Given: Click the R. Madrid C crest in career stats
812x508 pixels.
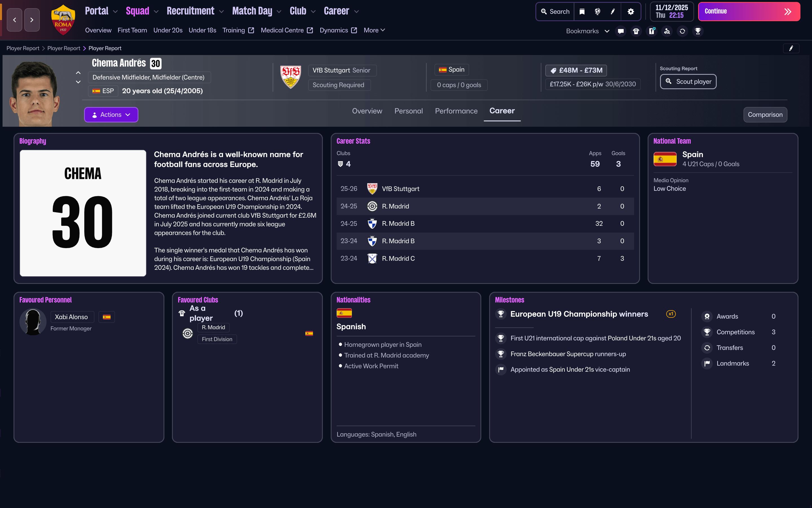Looking at the screenshot, I should (372, 258).
